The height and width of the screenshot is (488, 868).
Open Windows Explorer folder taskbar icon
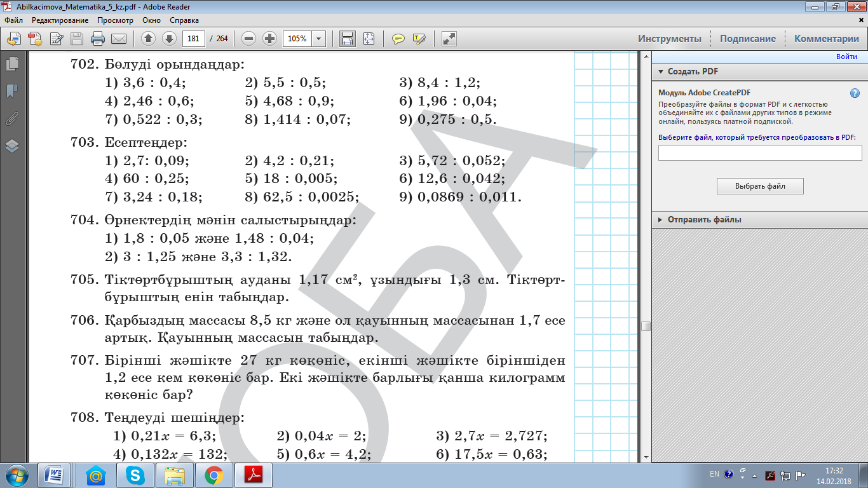175,475
